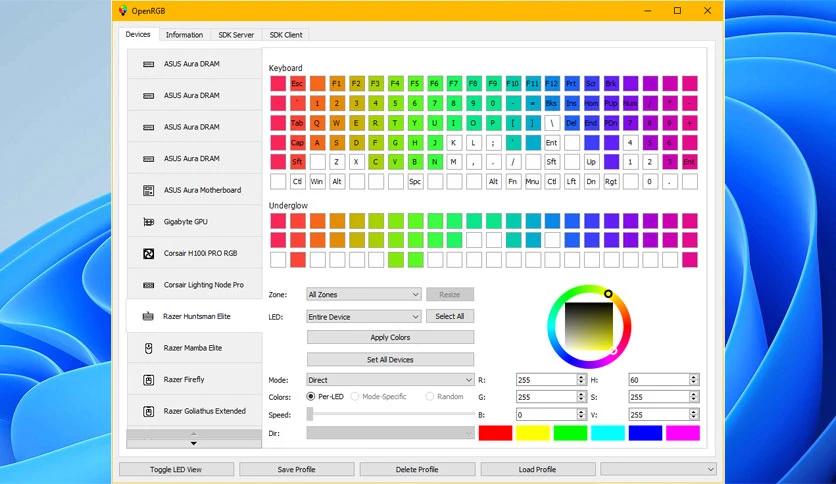
Task: Pick the Corsair Lighting Node Pro icon
Action: pyautogui.click(x=149, y=285)
